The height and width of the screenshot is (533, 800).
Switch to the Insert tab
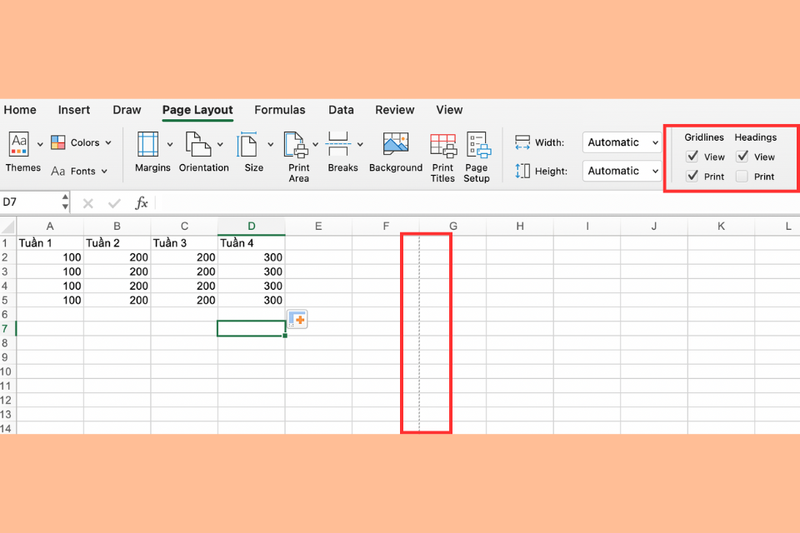(x=74, y=110)
